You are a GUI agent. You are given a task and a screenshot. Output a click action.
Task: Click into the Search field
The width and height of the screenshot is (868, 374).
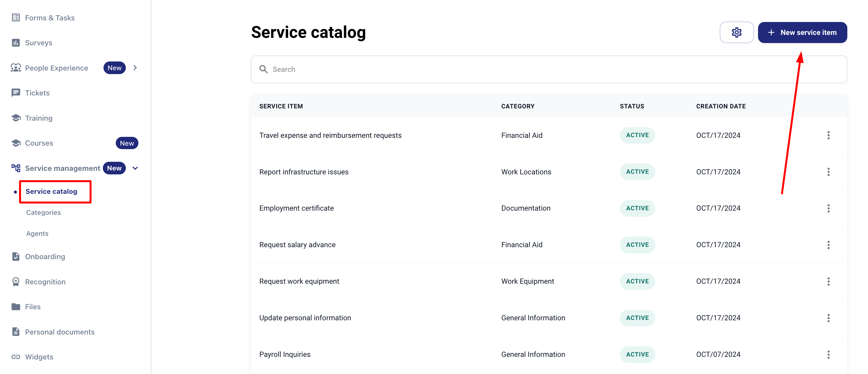coord(548,70)
